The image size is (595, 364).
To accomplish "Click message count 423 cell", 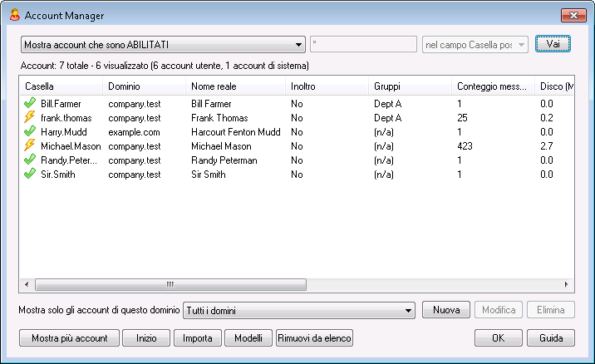I will tap(465, 146).
